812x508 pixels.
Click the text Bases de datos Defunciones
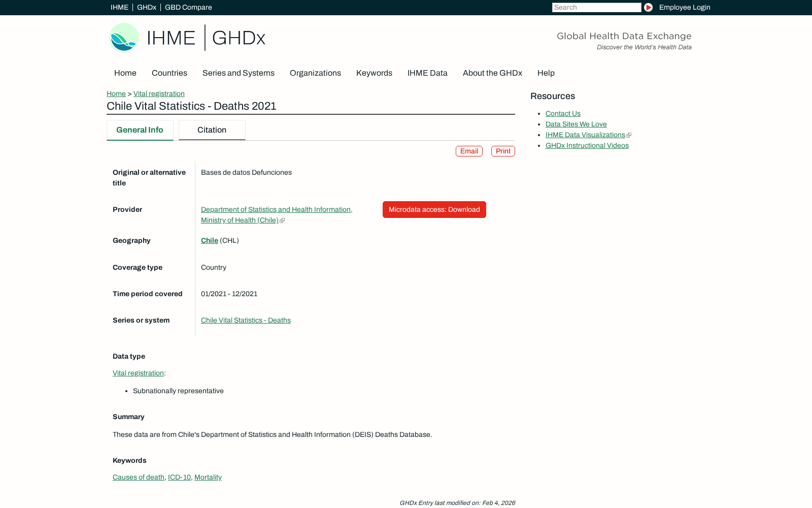pos(246,173)
